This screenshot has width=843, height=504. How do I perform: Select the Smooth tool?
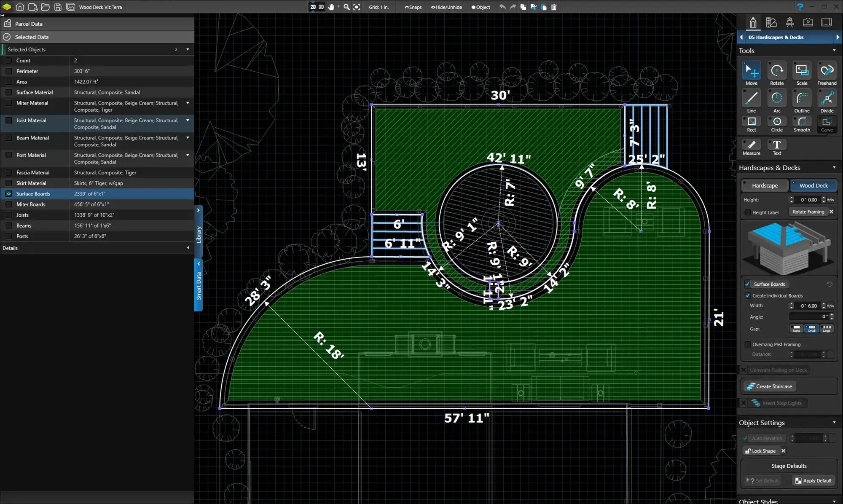(x=802, y=124)
